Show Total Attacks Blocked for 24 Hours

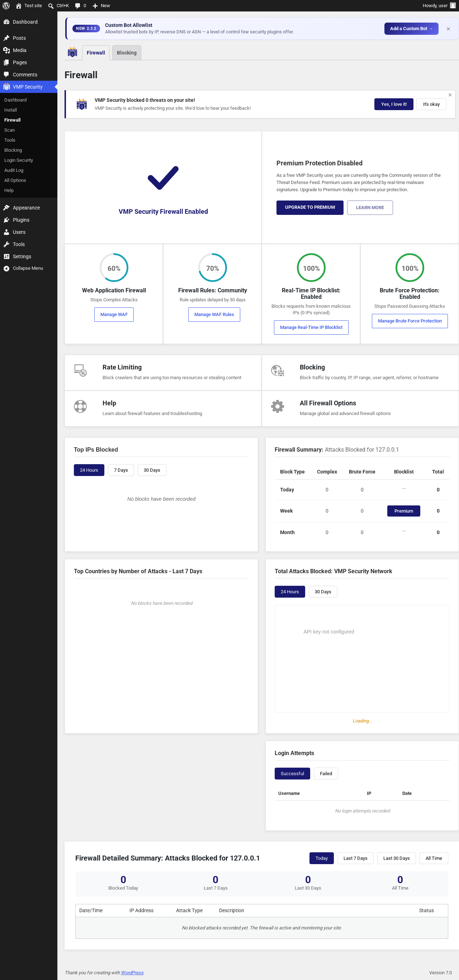point(290,592)
